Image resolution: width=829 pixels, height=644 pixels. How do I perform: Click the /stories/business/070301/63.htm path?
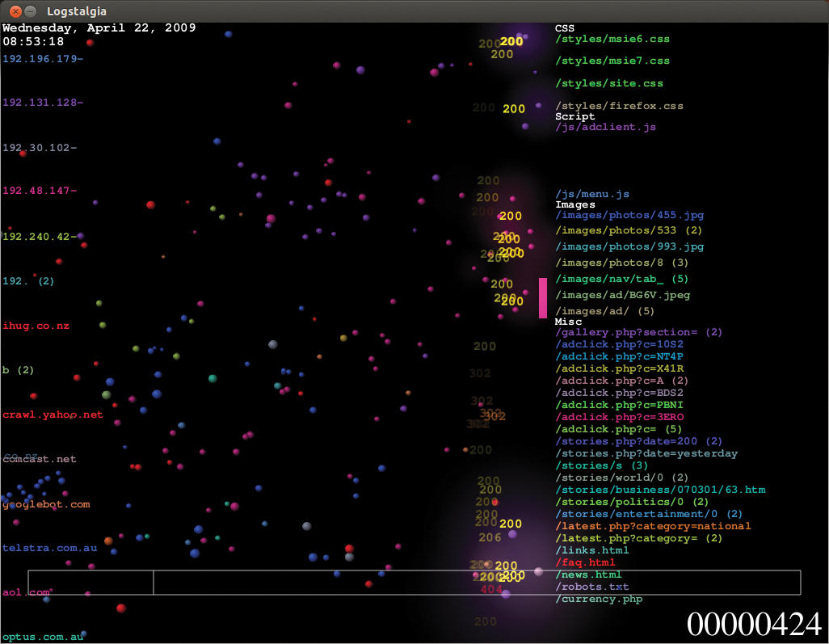[x=660, y=490]
